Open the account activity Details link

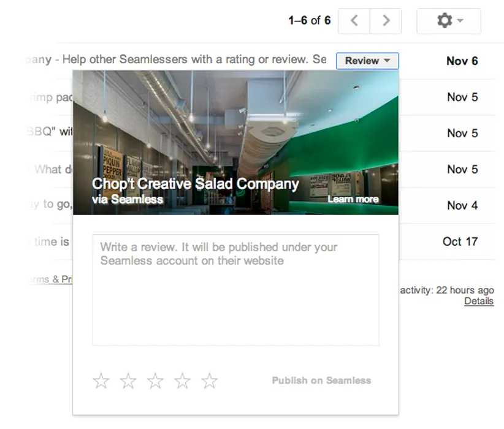(478, 301)
